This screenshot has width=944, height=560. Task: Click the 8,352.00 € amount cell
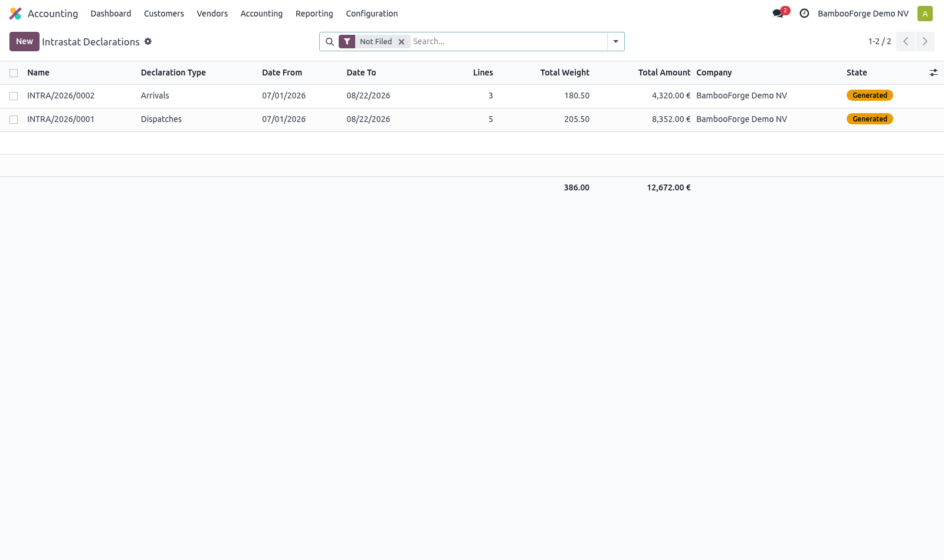[671, 119]
